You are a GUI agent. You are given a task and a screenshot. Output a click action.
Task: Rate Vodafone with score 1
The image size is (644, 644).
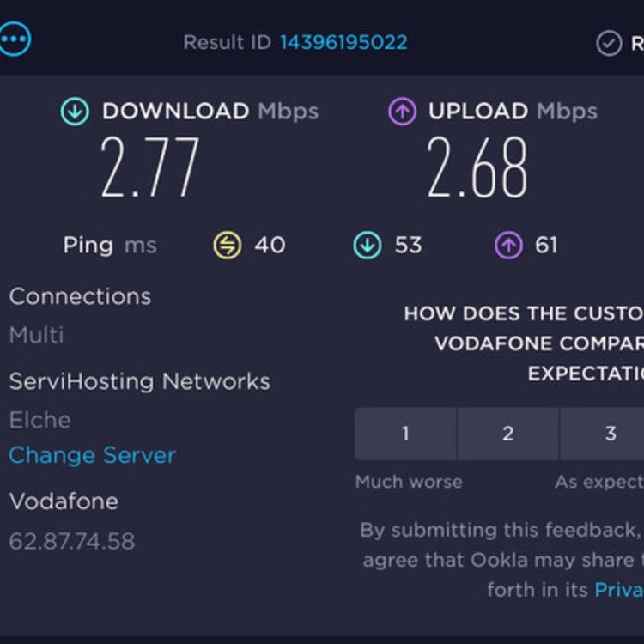(x=405, y=434)
